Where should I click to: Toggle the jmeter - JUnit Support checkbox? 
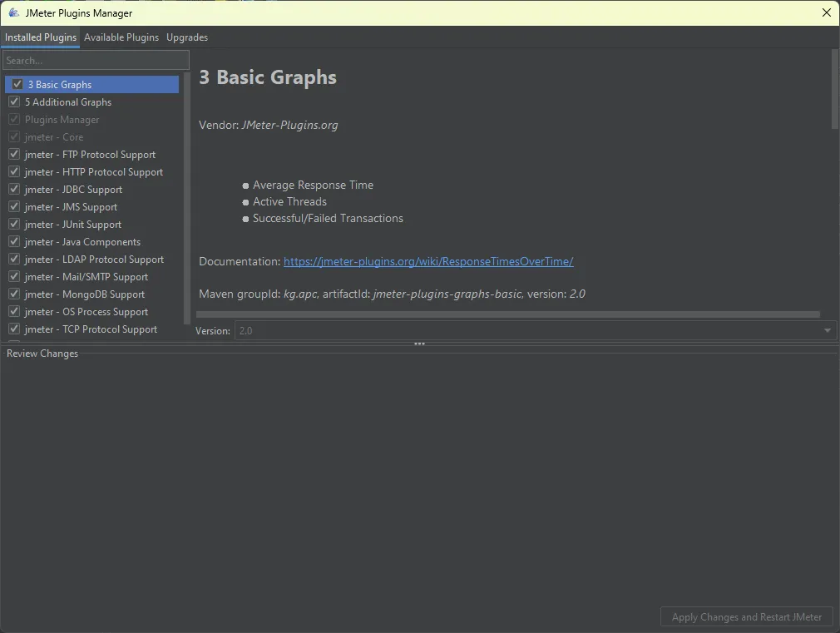(x=14, y=224)
